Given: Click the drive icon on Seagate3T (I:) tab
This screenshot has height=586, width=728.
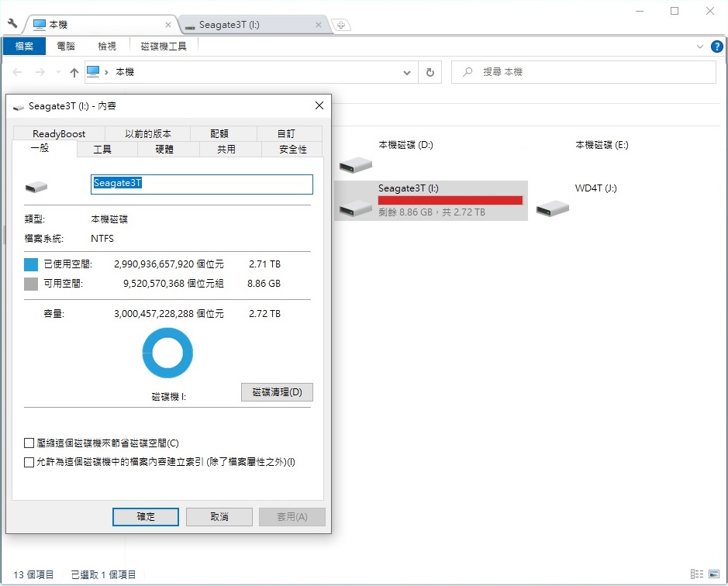Looking at the screenshot, I should tap(189, 26).
